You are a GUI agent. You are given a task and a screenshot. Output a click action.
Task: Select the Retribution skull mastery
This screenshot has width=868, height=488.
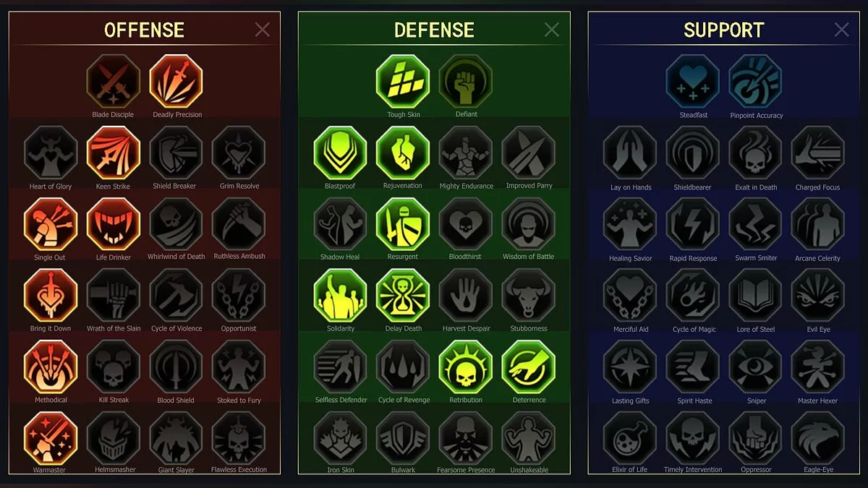click(466, 367)
